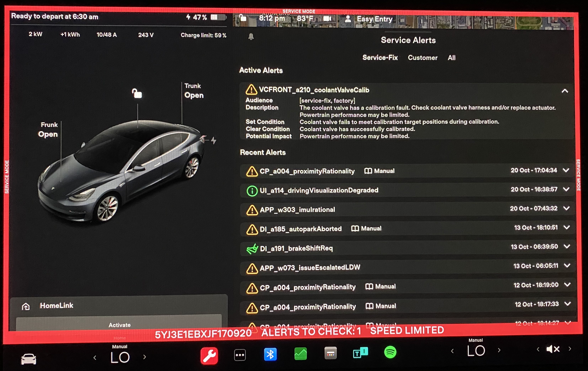Open the green energy chart app
The height and width of the screenshot is (371, 588).
pos(300,354)
